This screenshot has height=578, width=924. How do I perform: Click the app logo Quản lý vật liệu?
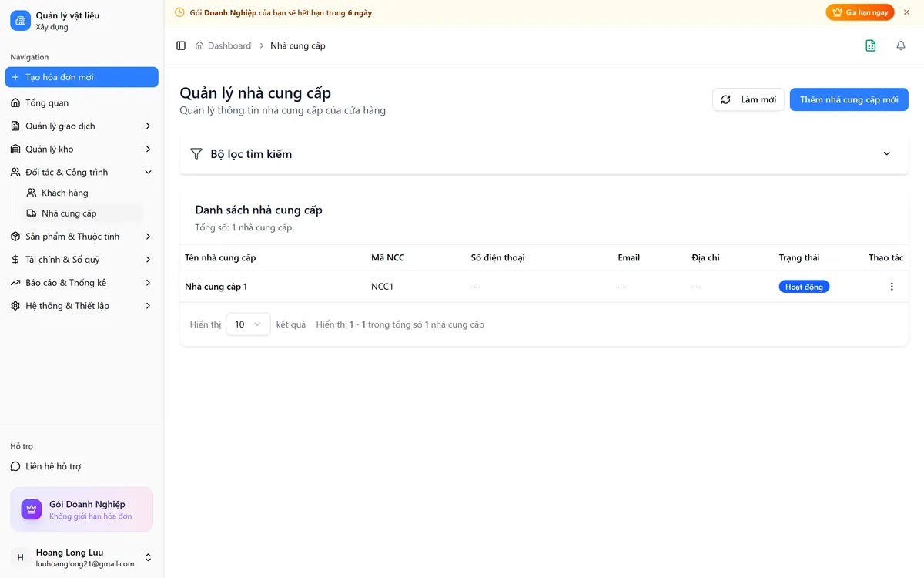21,21
